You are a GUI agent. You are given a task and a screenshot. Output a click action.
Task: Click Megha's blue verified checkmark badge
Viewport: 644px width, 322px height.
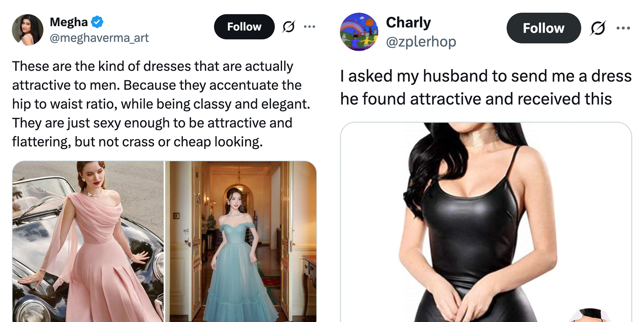97,22
